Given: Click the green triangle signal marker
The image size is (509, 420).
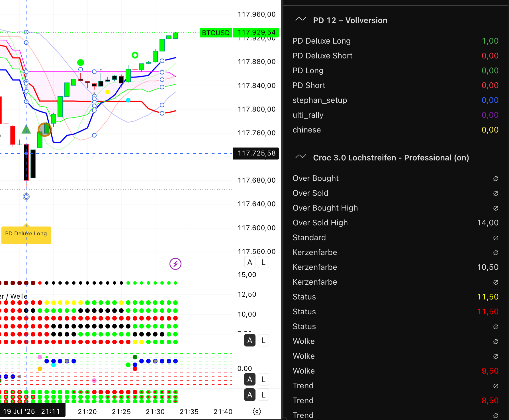Looking at the screenshot, I should (26, 130).
